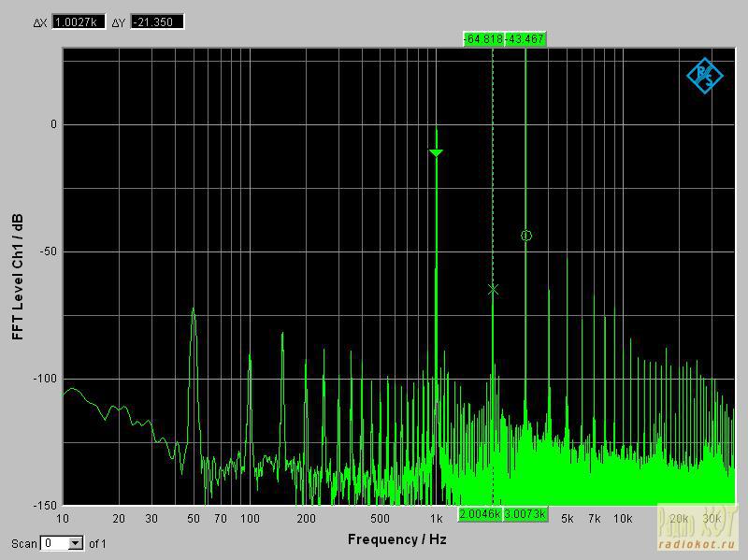Click the ΔY label
The height and width of the screenshot is (560, 748).
[x=119, y=22]
